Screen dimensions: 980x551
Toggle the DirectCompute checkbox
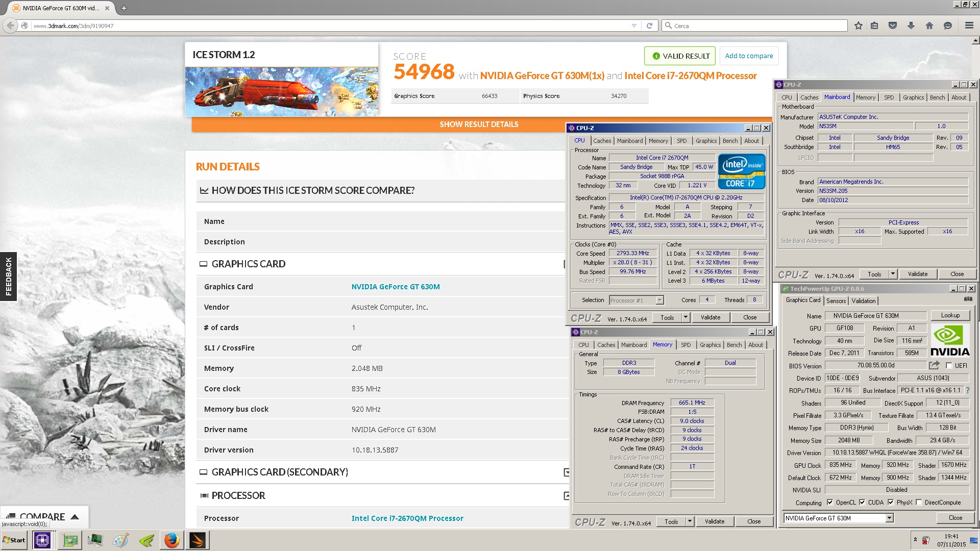click(919, 503)
